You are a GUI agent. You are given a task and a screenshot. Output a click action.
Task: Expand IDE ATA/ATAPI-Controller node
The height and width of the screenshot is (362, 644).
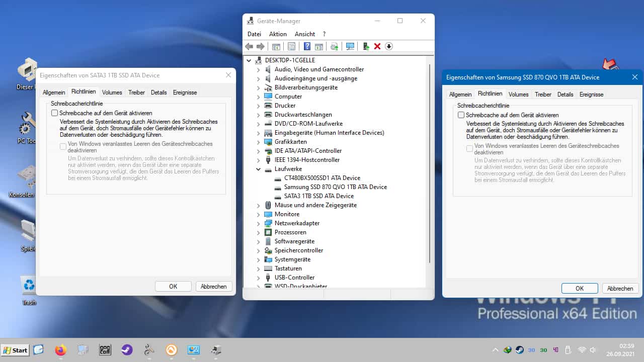258,151
